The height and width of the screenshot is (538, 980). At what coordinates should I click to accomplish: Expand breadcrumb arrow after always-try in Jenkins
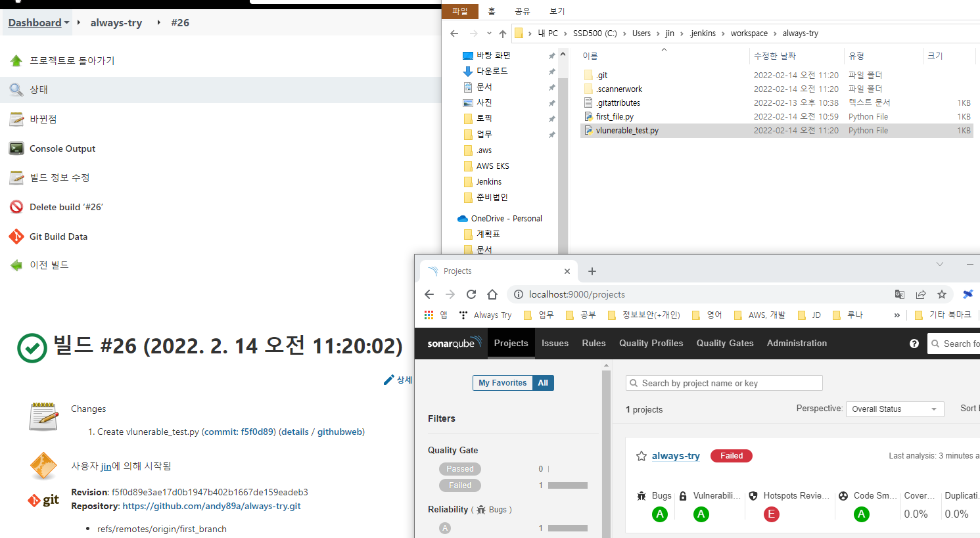158,22
